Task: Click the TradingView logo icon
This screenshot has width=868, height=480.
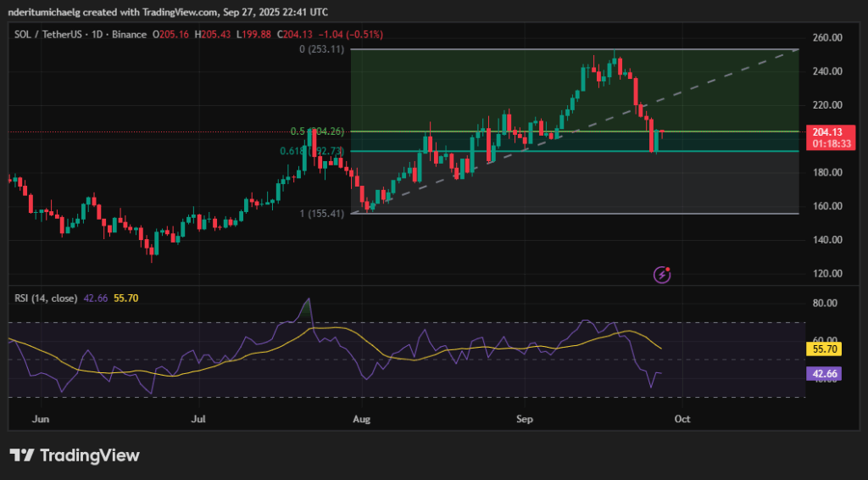Action: click(x=22, y=455)
